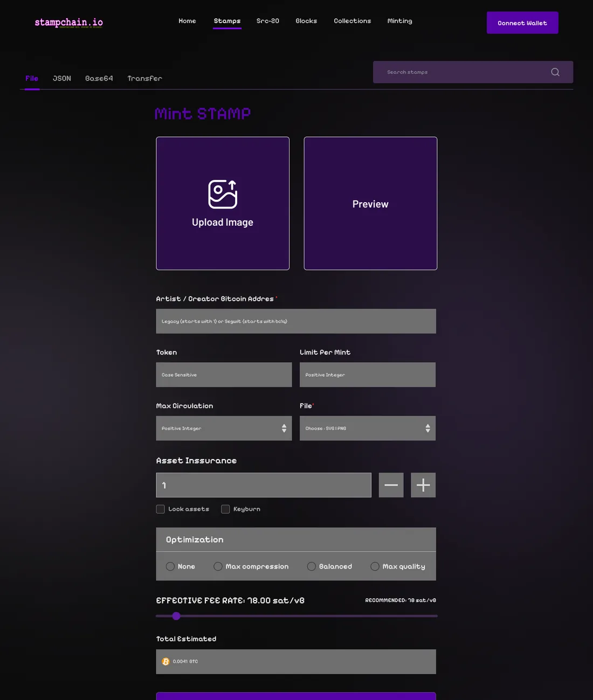Viewport: 593px width, 700px height.
Task: Click the Max Circulation stepper arrows
Action: click(x=284, y=428)
